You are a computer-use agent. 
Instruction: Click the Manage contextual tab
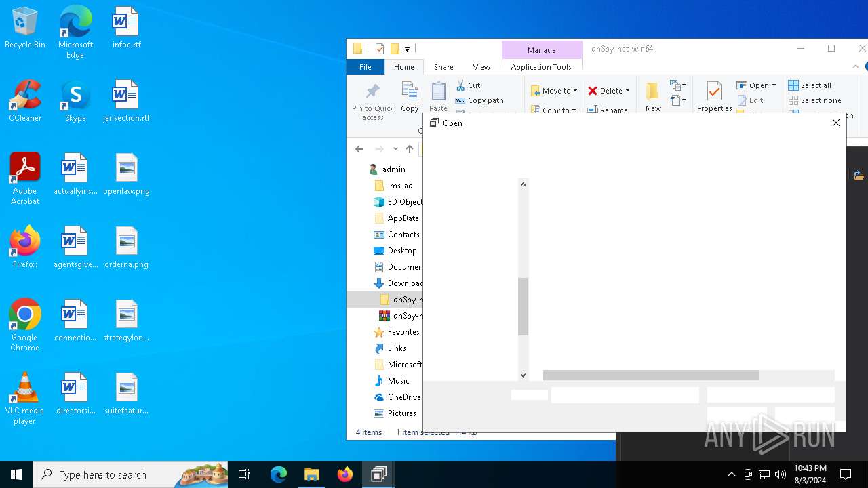point(541,50)
